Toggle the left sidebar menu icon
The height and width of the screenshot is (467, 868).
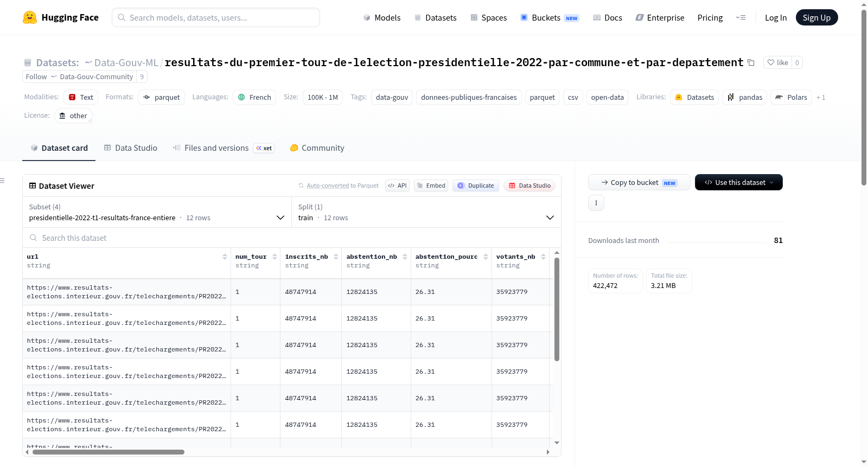tap(2, 181)
